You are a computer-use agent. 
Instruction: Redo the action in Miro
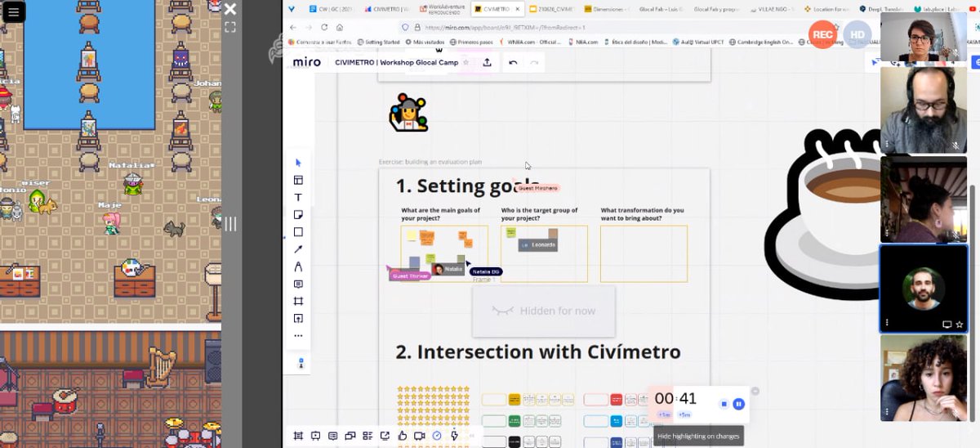pos(534,62)
